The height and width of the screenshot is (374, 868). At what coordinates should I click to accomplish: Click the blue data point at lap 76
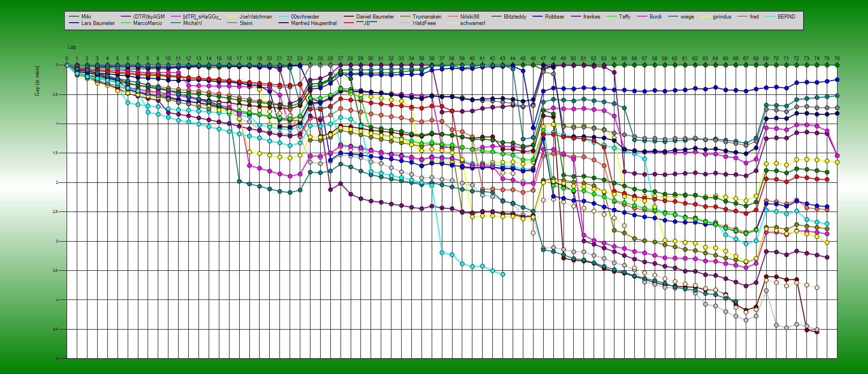[x=837, y=80]
